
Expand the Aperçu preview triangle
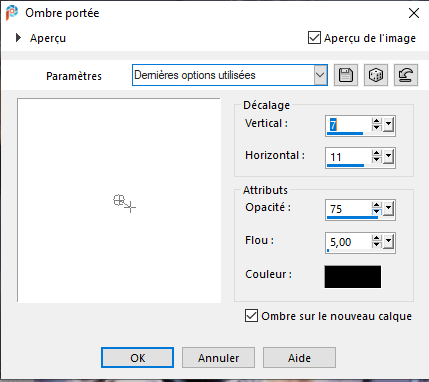(19, 38)
